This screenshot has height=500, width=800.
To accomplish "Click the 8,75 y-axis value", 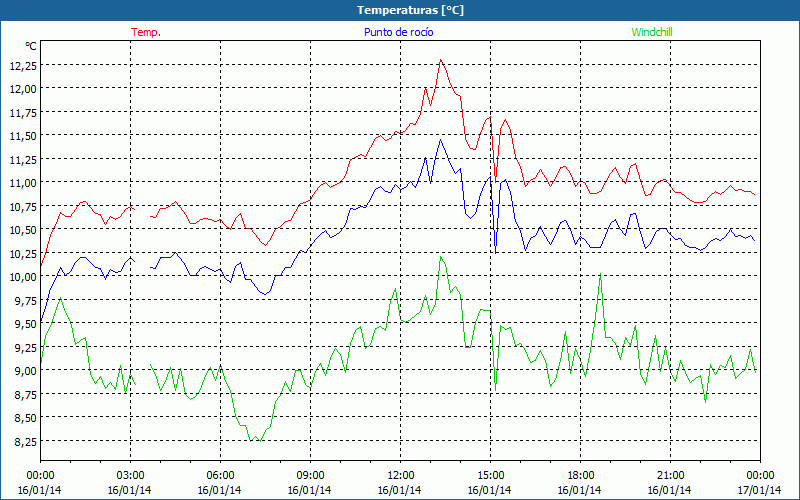I will point(26,394).
